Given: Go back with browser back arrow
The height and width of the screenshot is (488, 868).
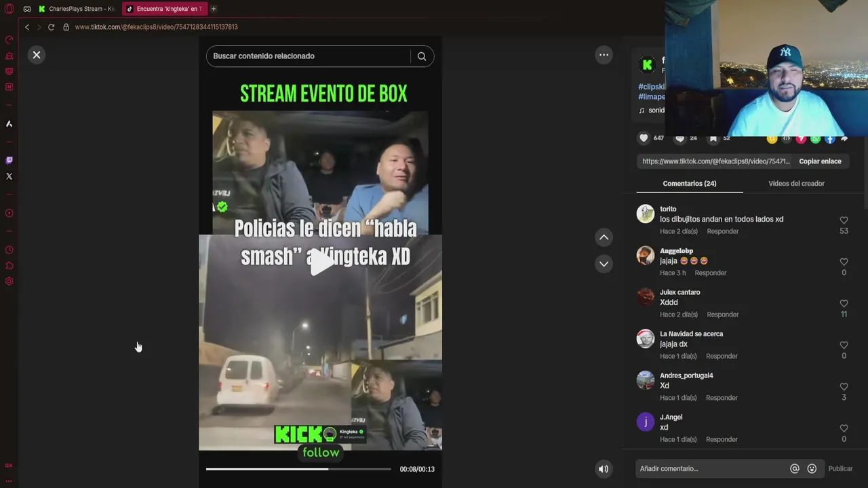Looking at the screenshot, I should [x=27, y=27].
